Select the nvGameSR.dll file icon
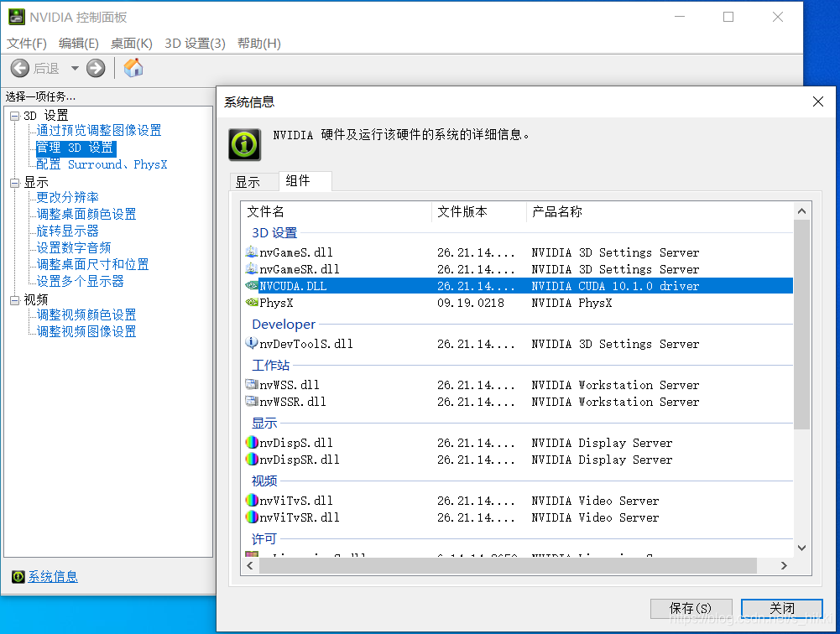 click(251, 269)
